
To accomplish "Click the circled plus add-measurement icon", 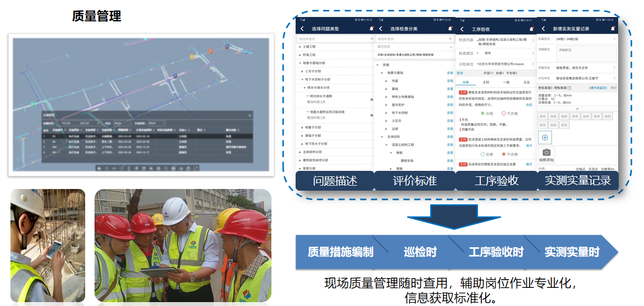I will (545, 137).
